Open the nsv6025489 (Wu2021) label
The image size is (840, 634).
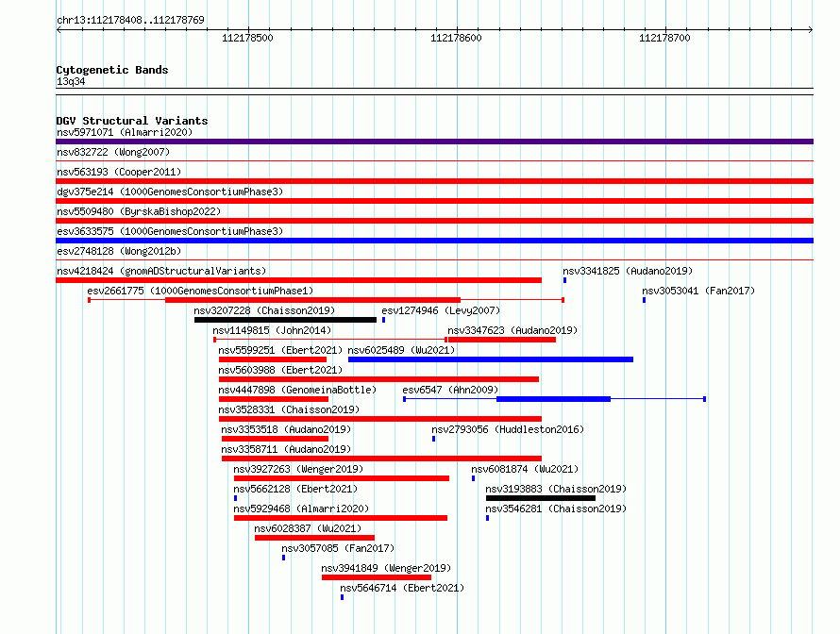click(401, 350)
